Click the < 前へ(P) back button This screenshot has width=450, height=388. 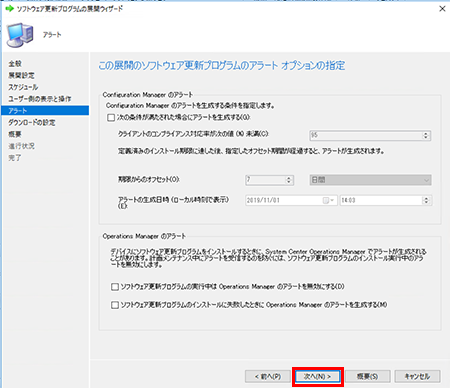pyautogui.click(x=268, y=376)
